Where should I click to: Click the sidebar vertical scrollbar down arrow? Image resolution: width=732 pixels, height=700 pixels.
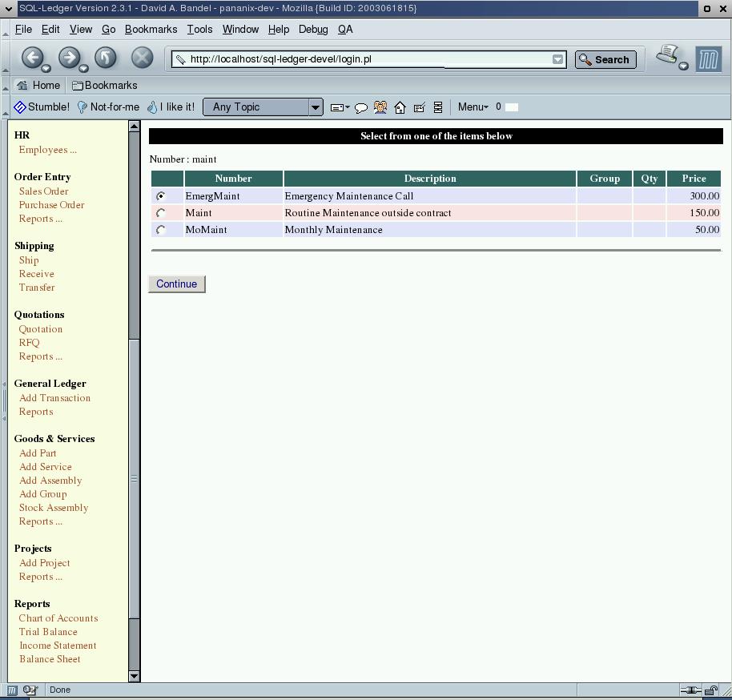pyautogui.click(x=134, y=676)
